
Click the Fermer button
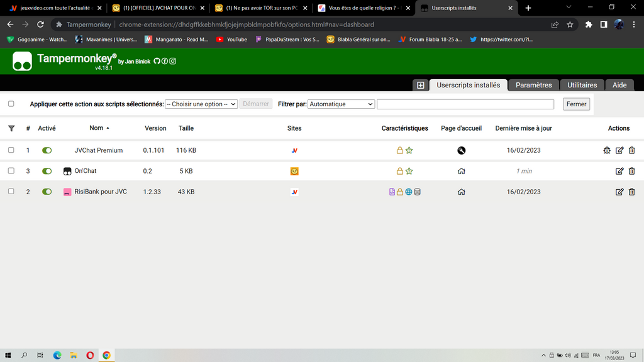(576, 104)
